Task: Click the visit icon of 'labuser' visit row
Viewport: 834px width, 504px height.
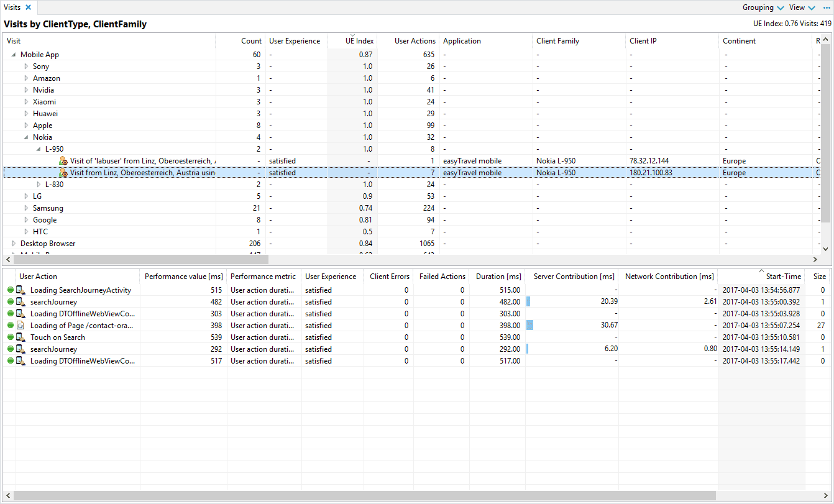Action: [63, 161]
